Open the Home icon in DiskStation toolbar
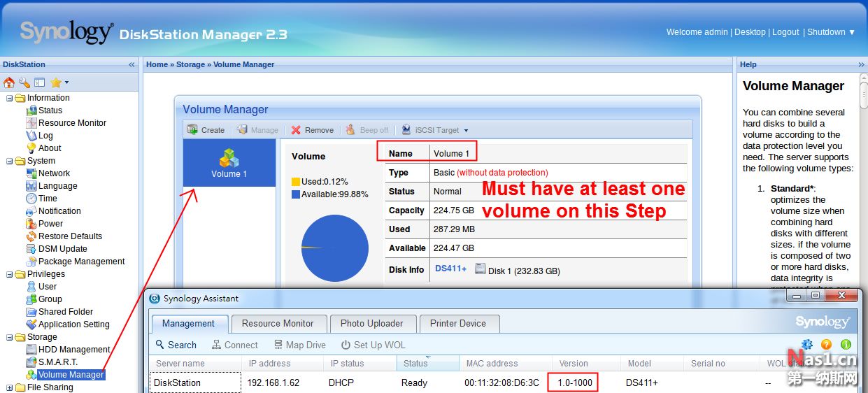 pos(9,83)
